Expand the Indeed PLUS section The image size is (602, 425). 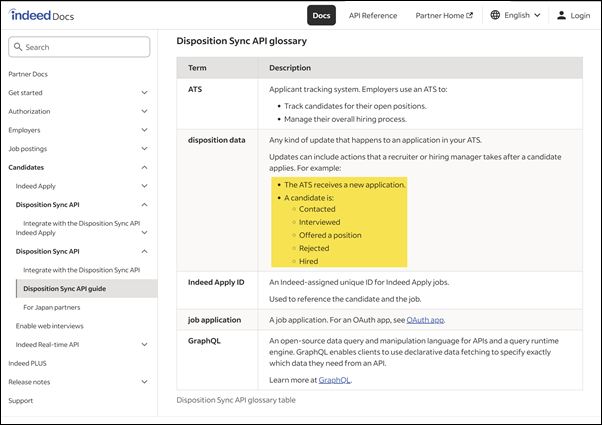click(x=145, y=363)
